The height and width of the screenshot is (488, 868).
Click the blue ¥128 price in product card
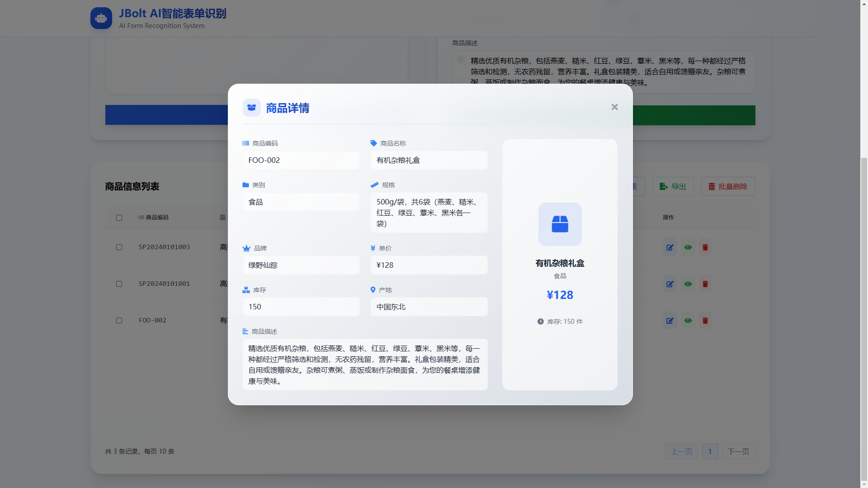click(560, 295)
